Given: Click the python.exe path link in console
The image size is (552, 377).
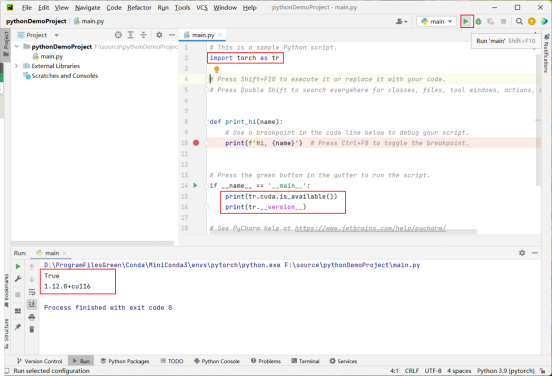Looking at the screenshot, I should click(x=162, y=265).
